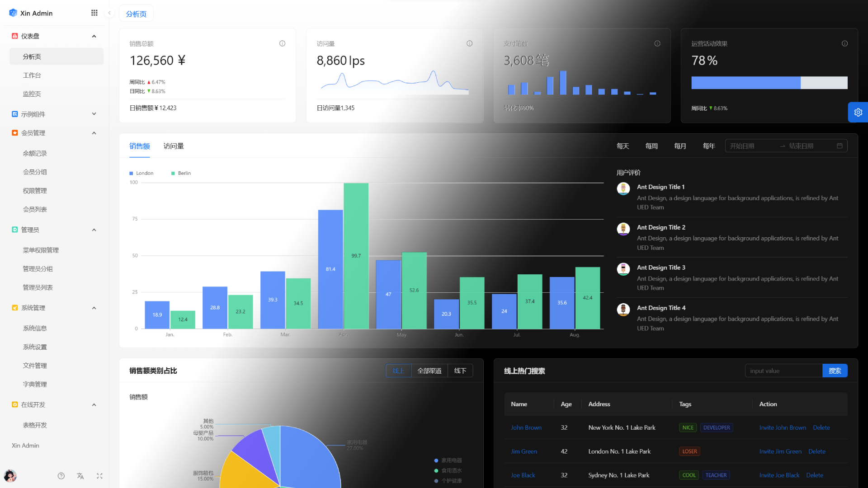The width and height of the screenshot is (868, 488).
Task: Switch to the 访问量 chart tab
Action: point(174,146)
